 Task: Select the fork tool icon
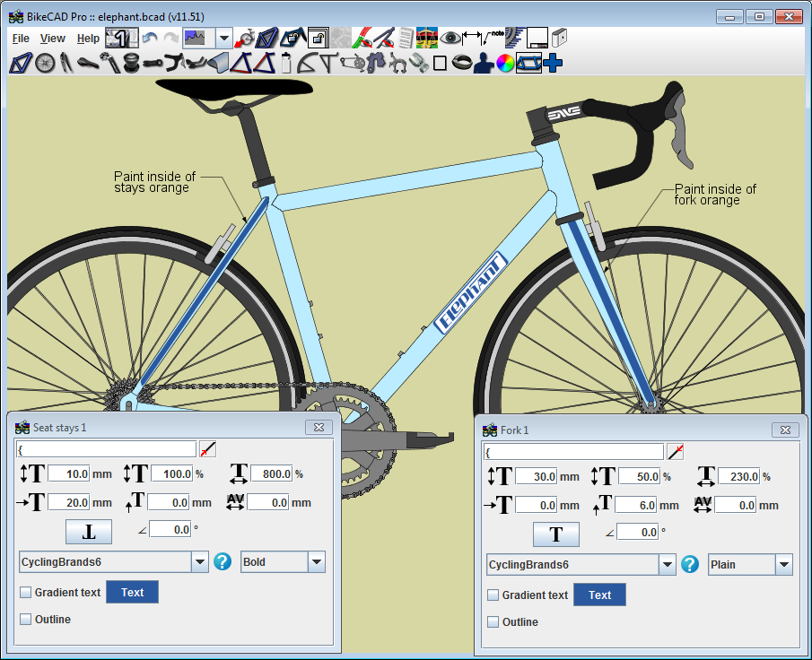pos(65,63)
